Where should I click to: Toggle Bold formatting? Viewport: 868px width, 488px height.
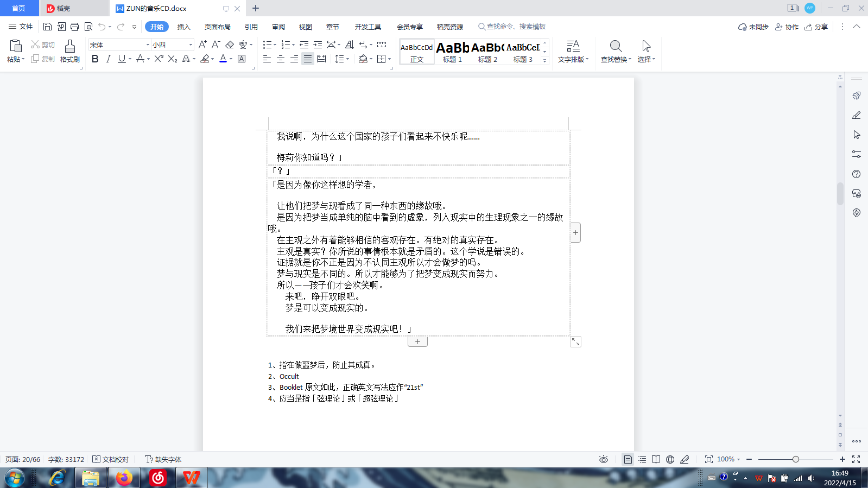coord(95,59)
